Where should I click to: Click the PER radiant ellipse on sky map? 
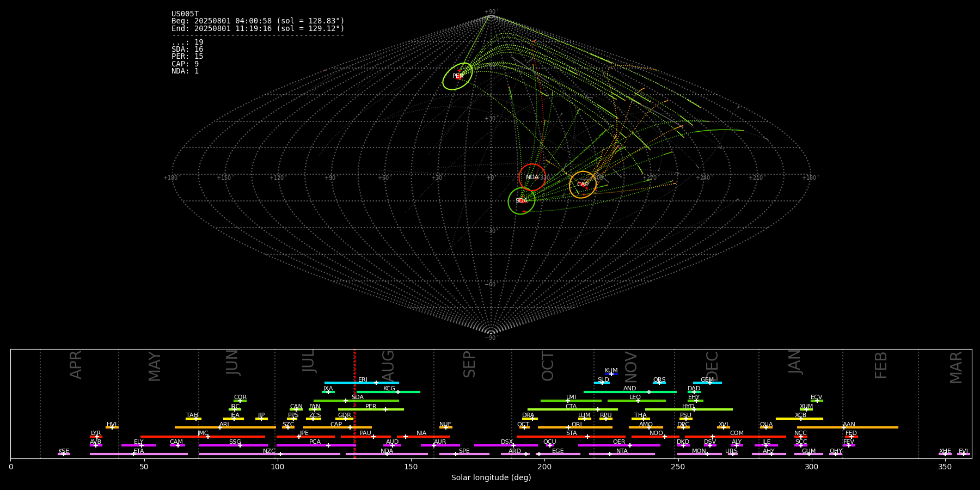(x=457, y=76)
